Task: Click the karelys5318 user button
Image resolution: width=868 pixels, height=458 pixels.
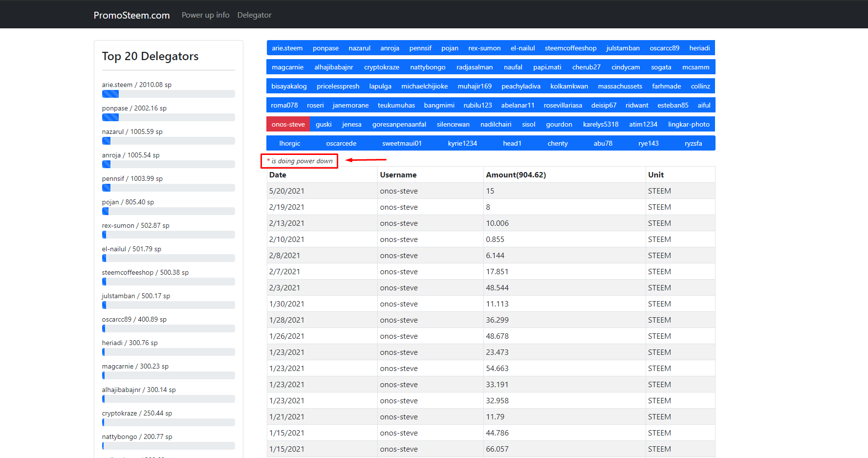Action: coord(601,124)
